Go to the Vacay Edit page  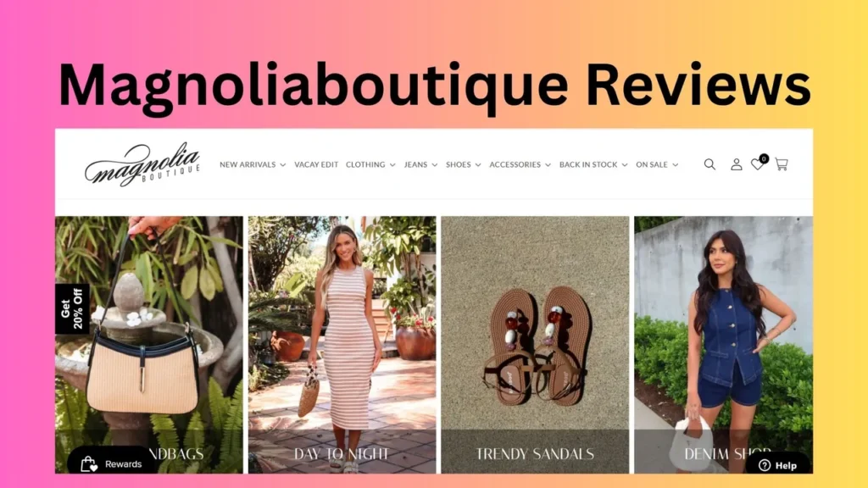[x=316, y=164]
